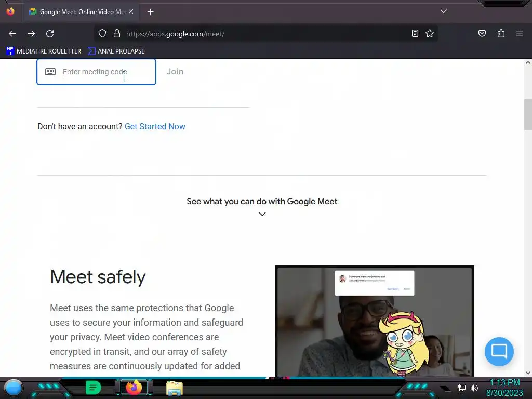Open the Firefox hamburger menu
Image resolution: width=532 pixels, height=399 pixels.
pyautogui.click(x=519, y=33)
